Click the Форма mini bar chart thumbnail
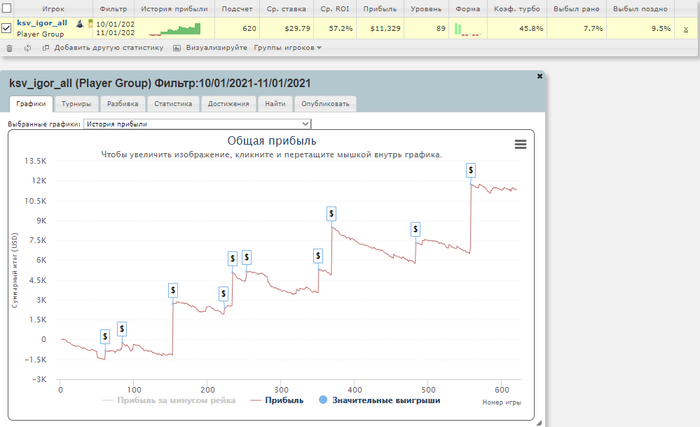This screenshot has height=427, width=700. (467, 29)
